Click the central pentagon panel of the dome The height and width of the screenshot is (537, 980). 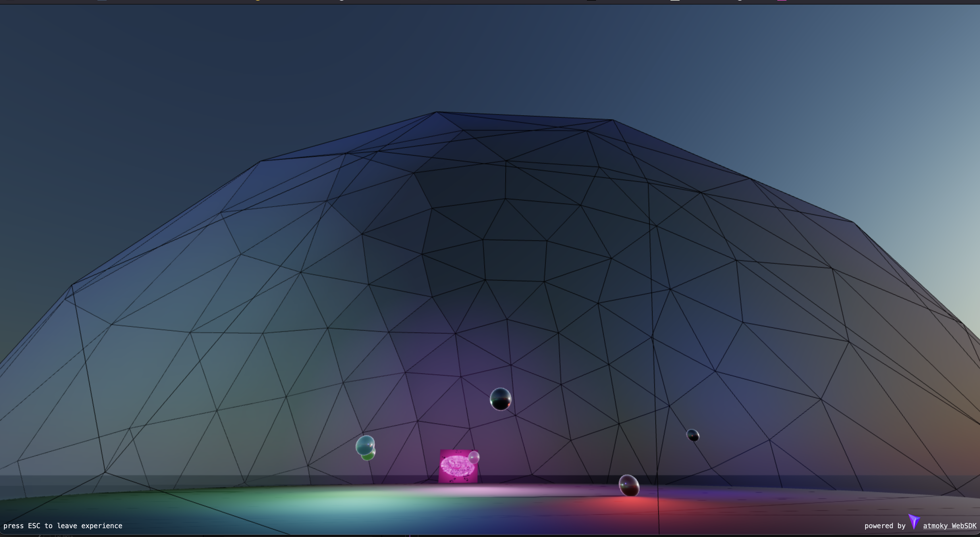click(514, 260)
